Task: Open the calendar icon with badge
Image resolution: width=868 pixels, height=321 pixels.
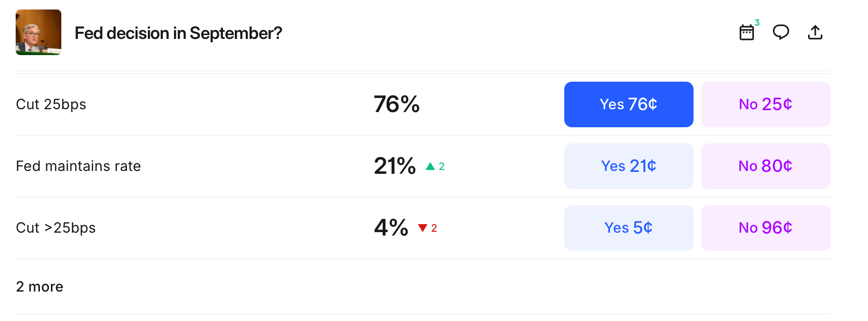Action: (747, 32)
